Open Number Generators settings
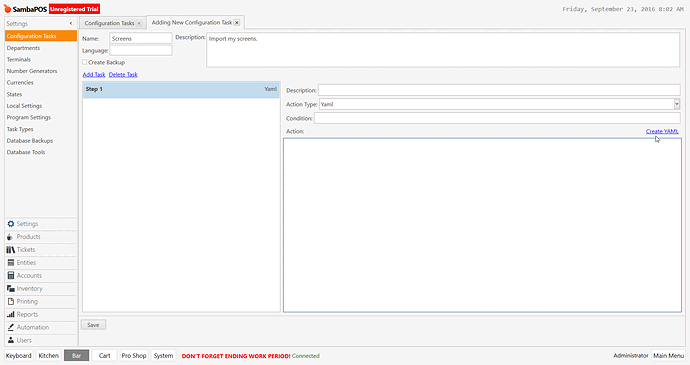The width and height of the screenshot is (690, 365). click(32, 71)
